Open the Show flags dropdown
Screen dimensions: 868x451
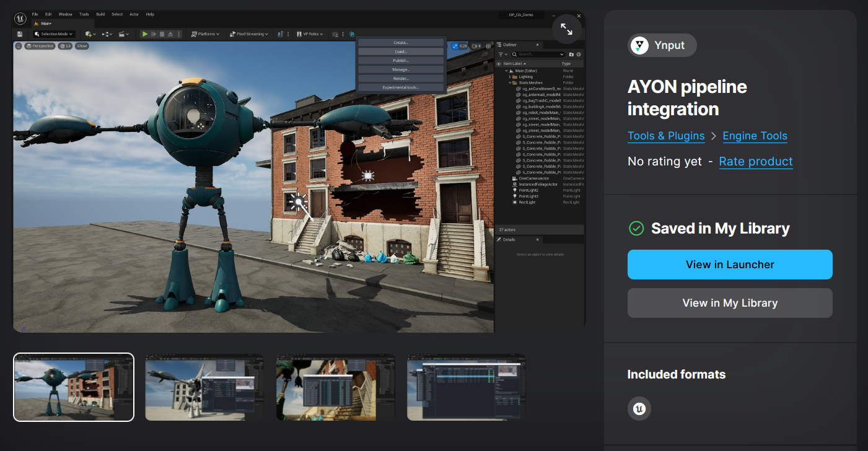pos(82,46)
